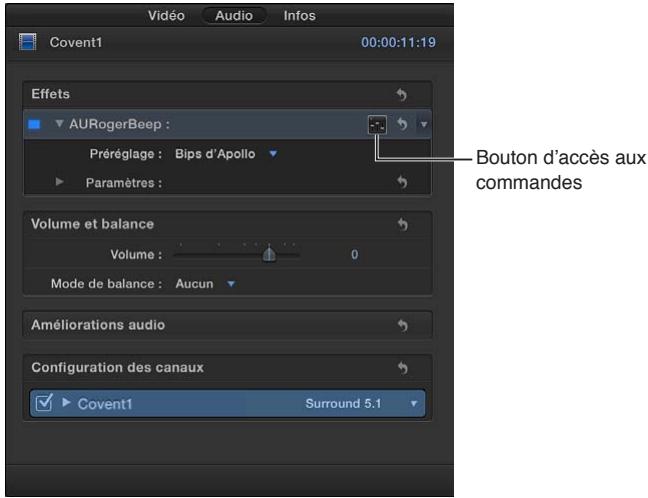Expand the Covent1 channel row triangle
This screenshot has width=648, height=498.
tap(66, 402)
